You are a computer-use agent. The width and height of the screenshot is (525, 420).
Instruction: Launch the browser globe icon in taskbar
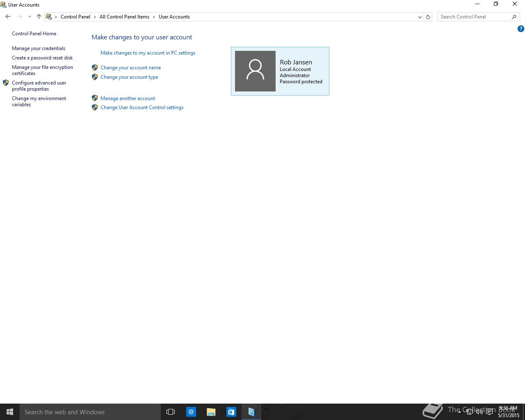point(191,412)
